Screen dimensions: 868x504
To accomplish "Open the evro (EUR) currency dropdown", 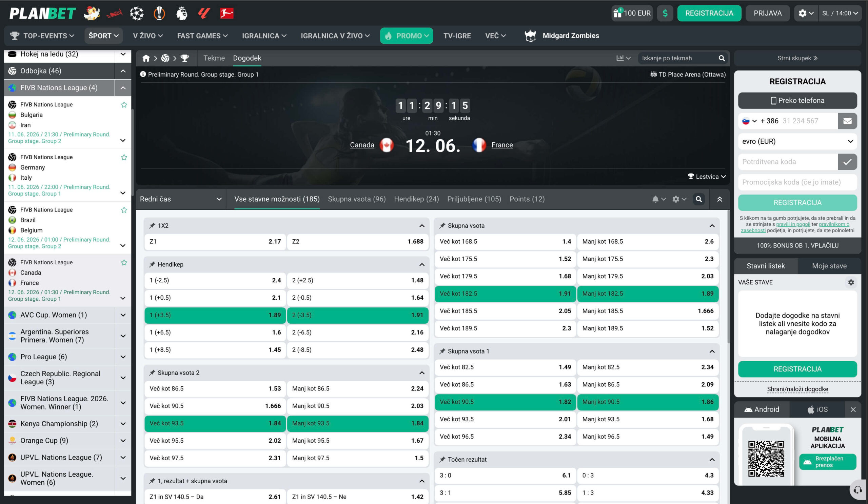I will click(797, 141).
